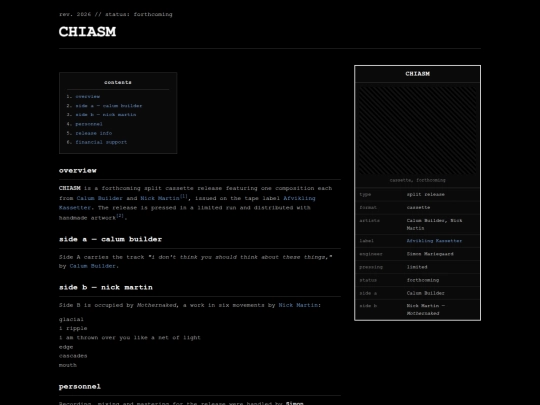Image resolution: width=540 pixels, height=405 pixels.
Task: Open the Afvikling Kassetter link in overview text
Action: [187, 203]
